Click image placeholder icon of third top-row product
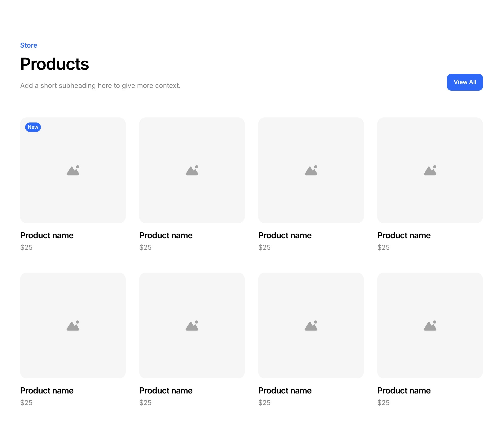Viewport: 503px width, 448px height. click(311, 171)
